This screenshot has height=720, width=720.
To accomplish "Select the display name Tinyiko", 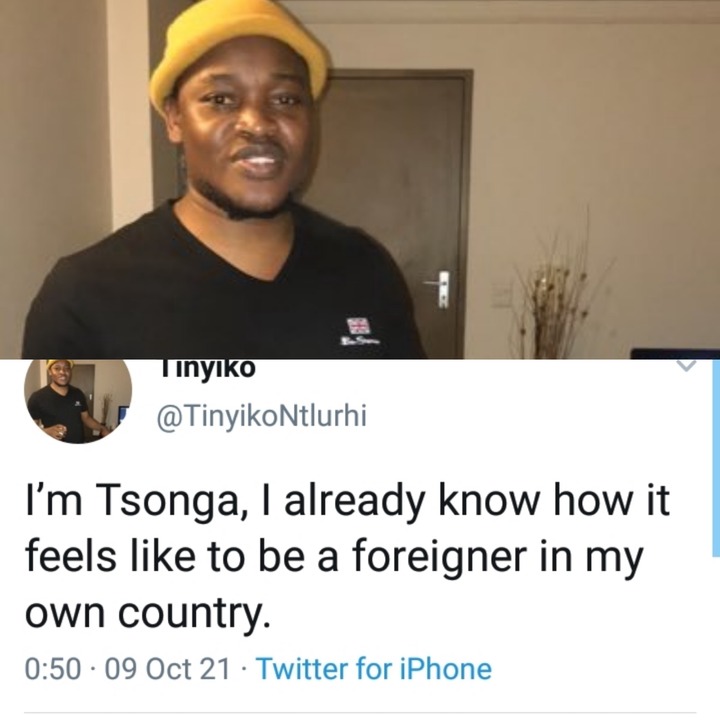I will tap(208, 368).
